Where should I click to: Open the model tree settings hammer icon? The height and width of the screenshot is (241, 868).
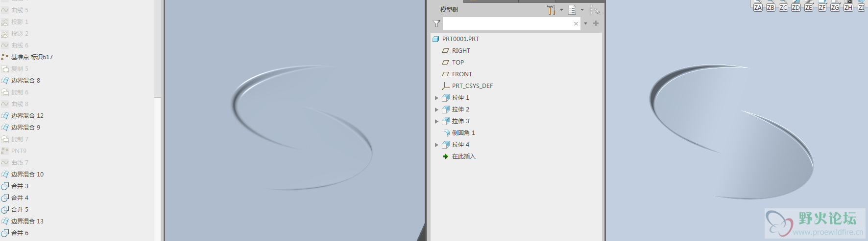(551, 10)
